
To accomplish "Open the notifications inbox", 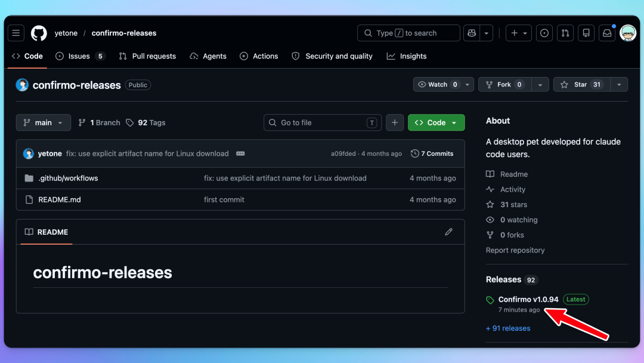I will [607, 33].
